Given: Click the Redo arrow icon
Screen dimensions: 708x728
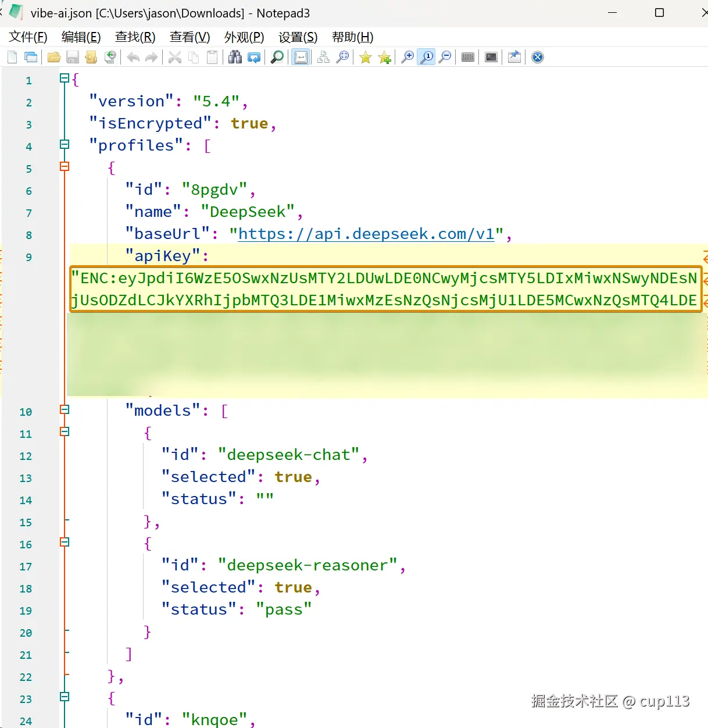Looking at the screenshot, I should [x=152, y=57].
